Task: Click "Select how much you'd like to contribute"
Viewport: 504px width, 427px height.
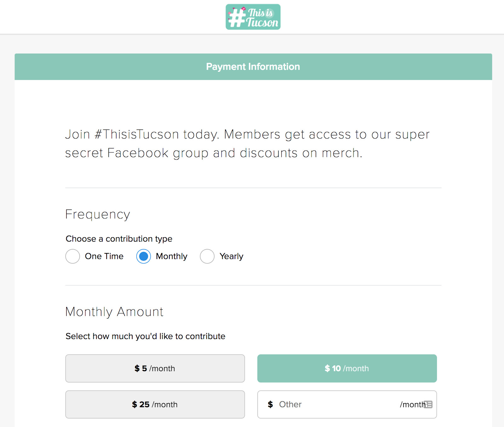Action: [145, 336]
